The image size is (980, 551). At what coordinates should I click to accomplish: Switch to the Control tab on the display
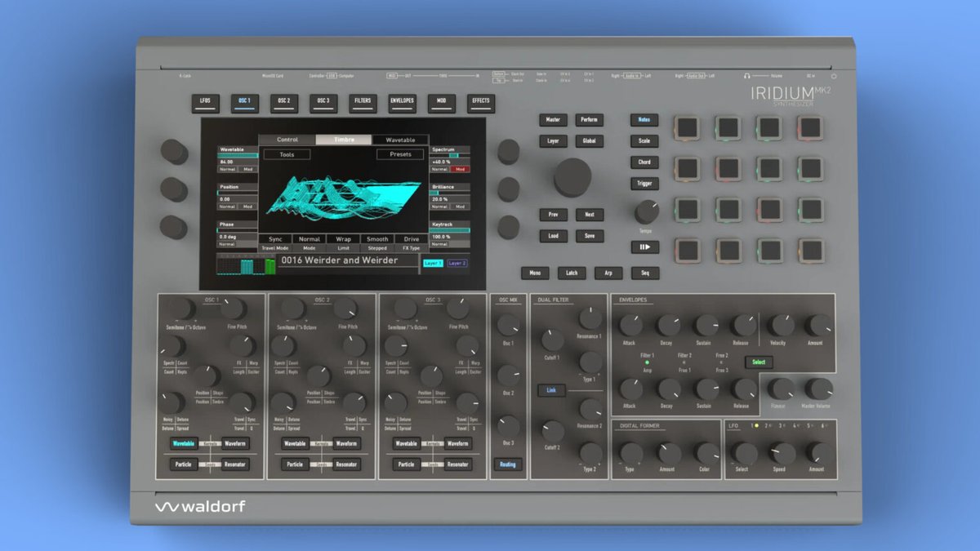(287, 140)
